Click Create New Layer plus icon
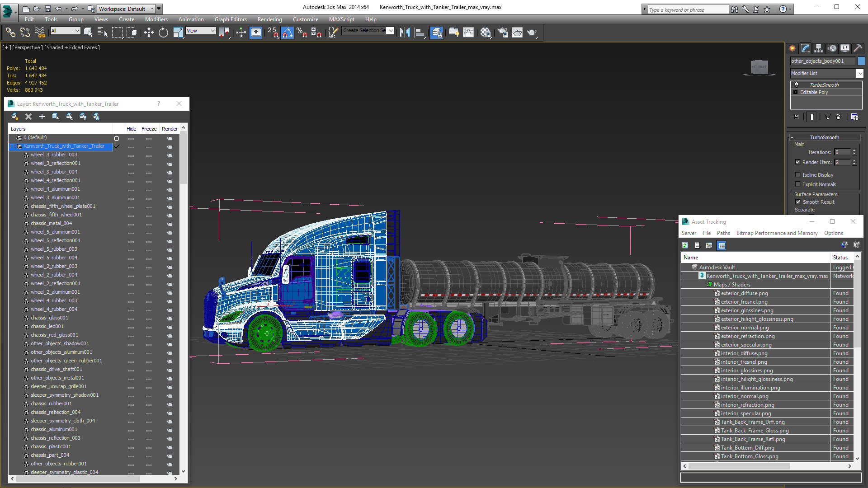868x488 pixels. point(42,117)
